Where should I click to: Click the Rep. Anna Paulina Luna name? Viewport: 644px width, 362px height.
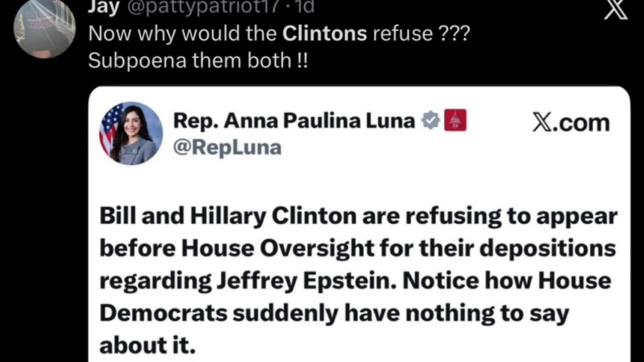(x=294, y=121)
